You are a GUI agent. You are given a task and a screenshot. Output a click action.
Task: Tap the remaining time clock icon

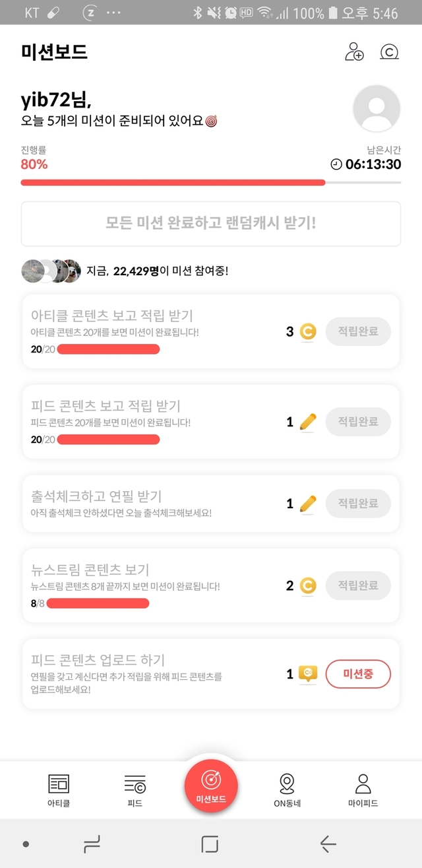click(x=336, y=164)
